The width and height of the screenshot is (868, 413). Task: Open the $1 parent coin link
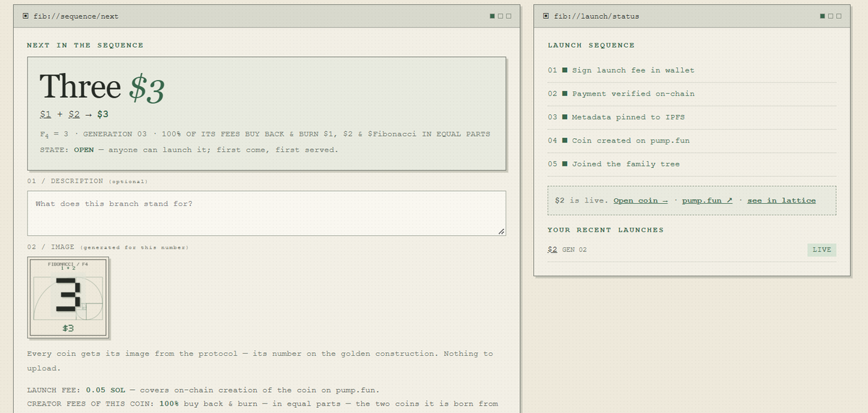(46, 114)
